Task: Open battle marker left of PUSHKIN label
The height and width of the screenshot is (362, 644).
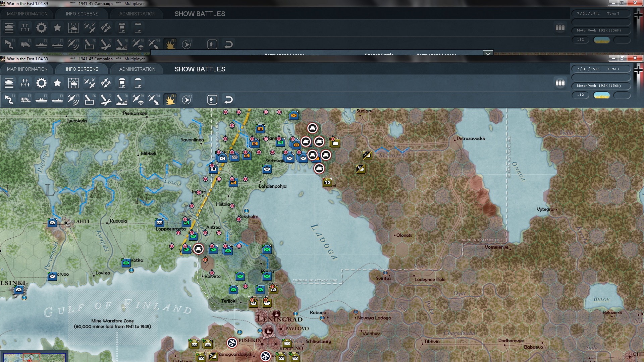Action: 232,343
